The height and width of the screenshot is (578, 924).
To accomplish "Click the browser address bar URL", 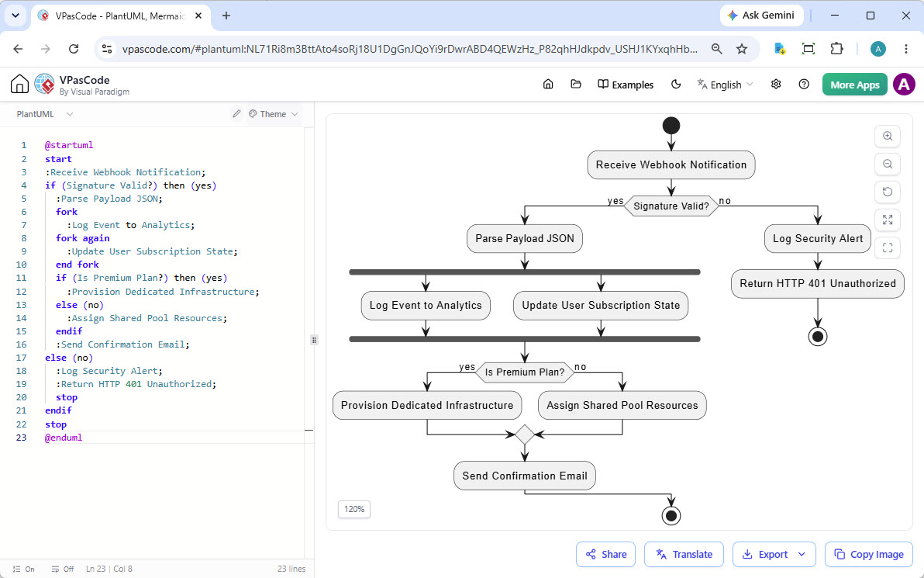I will click(x=410, y=49).
